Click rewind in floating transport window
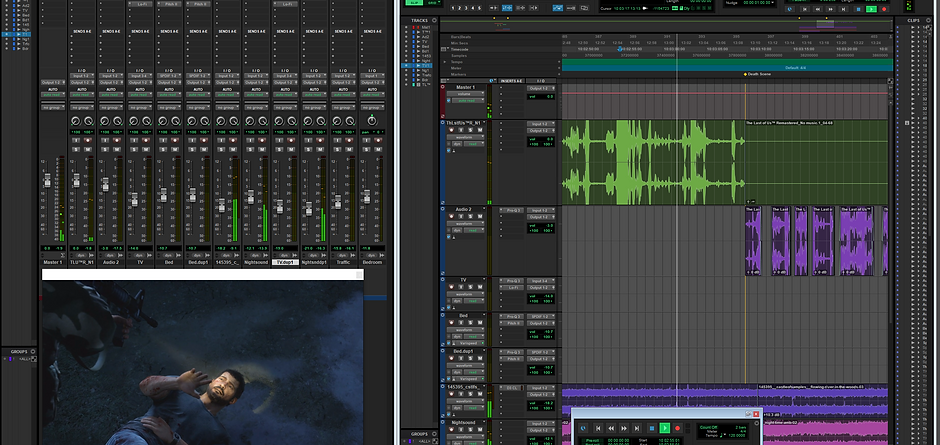Viewport: 940px width, 445px height. [611, 428]
